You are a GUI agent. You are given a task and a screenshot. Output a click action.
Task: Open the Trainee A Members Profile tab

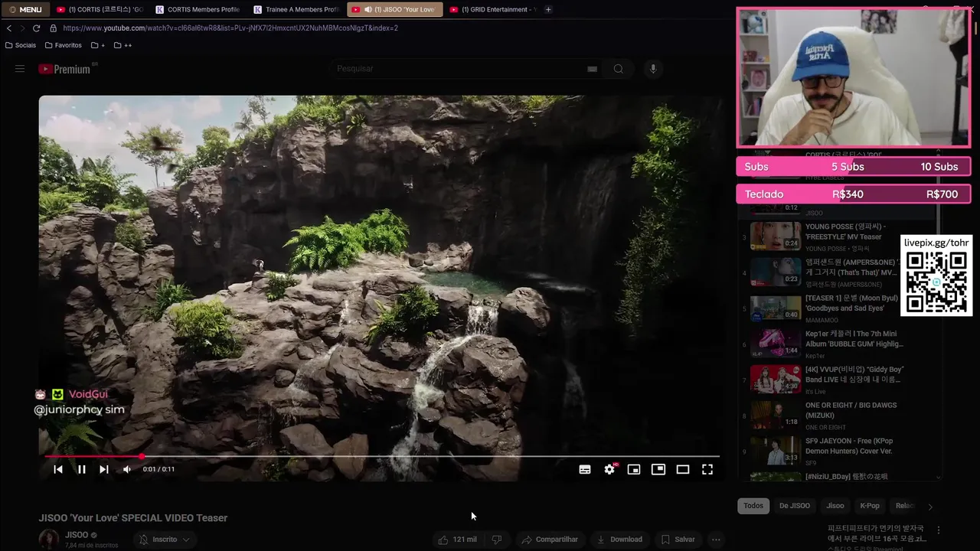(296, 9)
